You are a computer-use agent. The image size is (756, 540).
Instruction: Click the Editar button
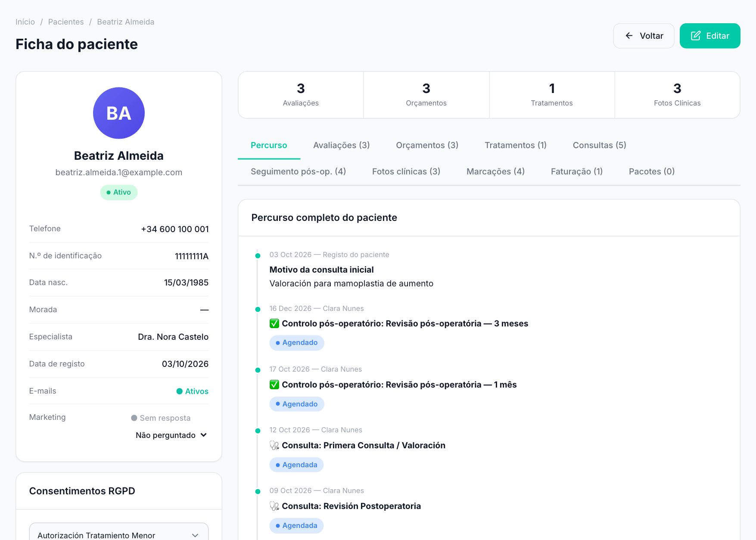click(710, 36)
